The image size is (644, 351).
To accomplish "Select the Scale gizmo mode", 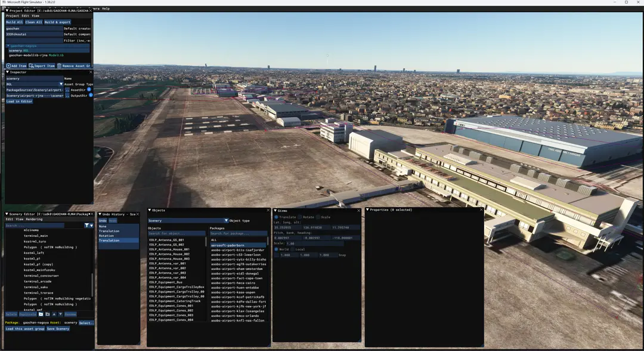I will pos(318,217).
